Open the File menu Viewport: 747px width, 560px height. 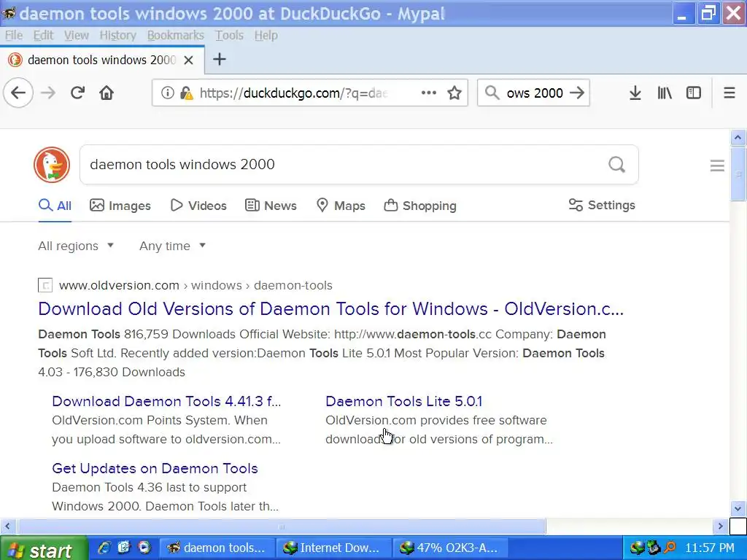pyautogui.click(x=14, y=35)
